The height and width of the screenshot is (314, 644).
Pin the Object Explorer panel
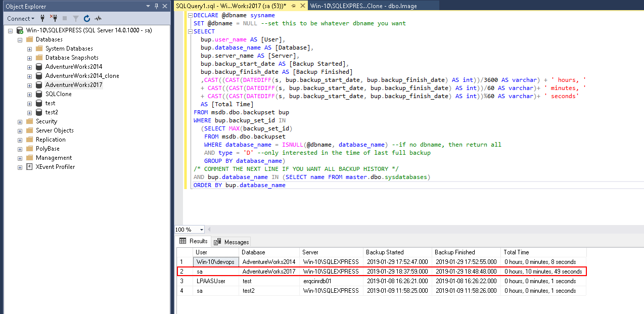click(x=157, y=6)
